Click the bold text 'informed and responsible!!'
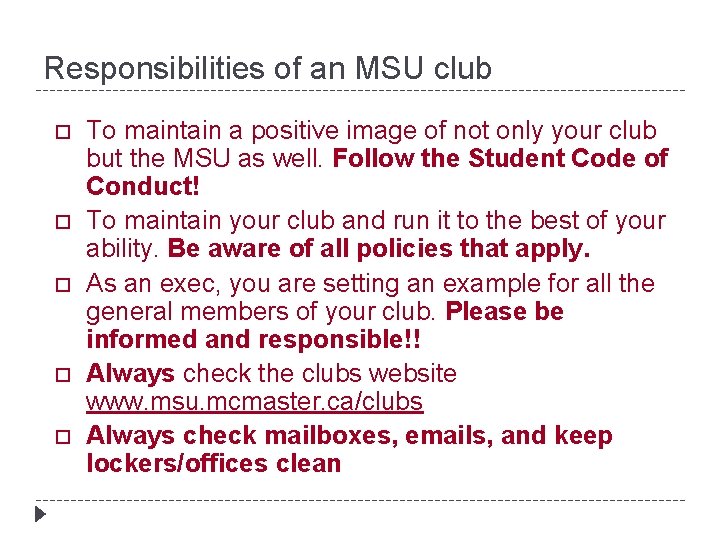This screenshot has width=720, height=540. pyautogui.click(x=254, y=340)
